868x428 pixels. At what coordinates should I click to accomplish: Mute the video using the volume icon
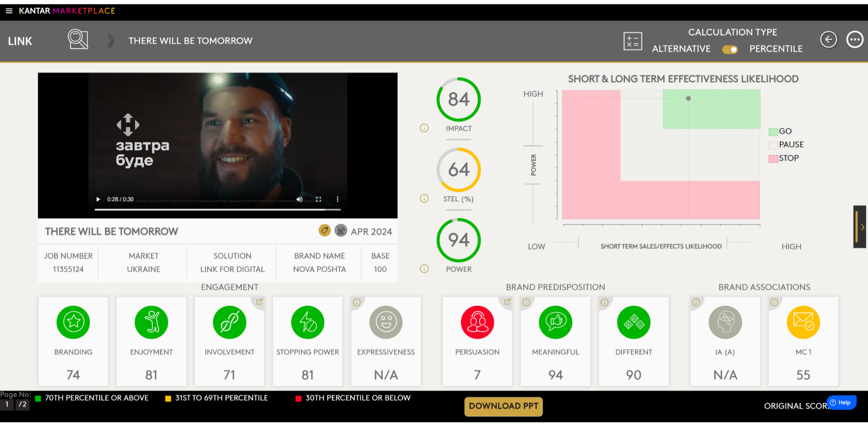point(299,200)
